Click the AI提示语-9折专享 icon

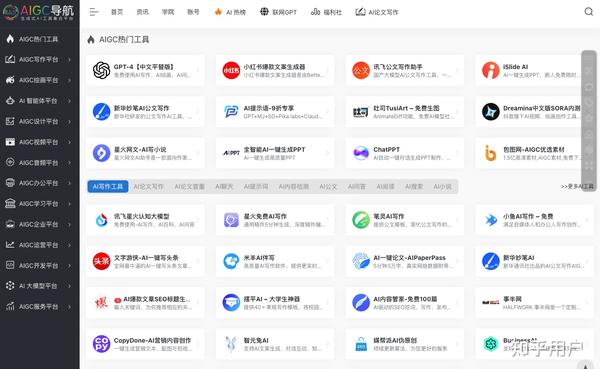pos(231,112)
